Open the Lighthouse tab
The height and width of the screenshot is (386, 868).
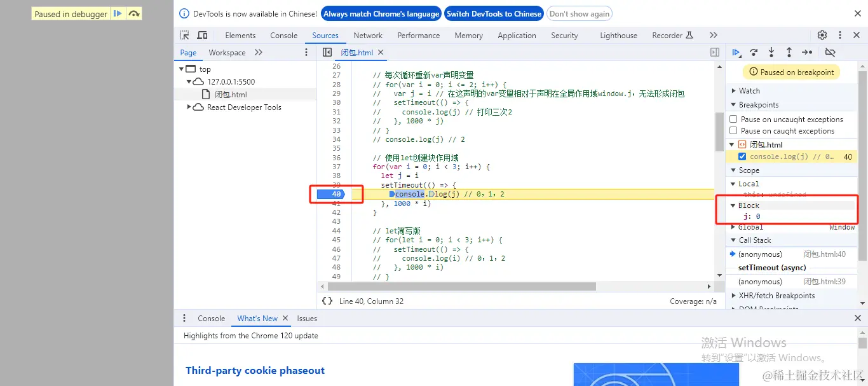coord(618,36)
